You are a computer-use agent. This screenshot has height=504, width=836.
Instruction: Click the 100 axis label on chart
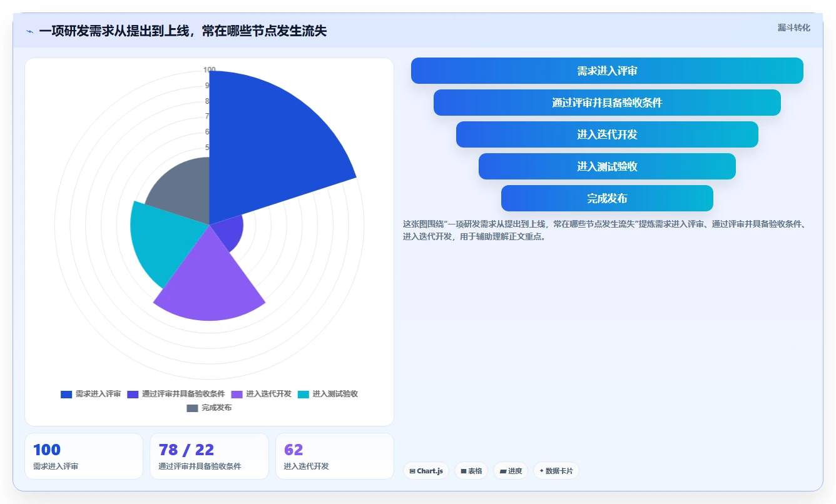[210, 70]
